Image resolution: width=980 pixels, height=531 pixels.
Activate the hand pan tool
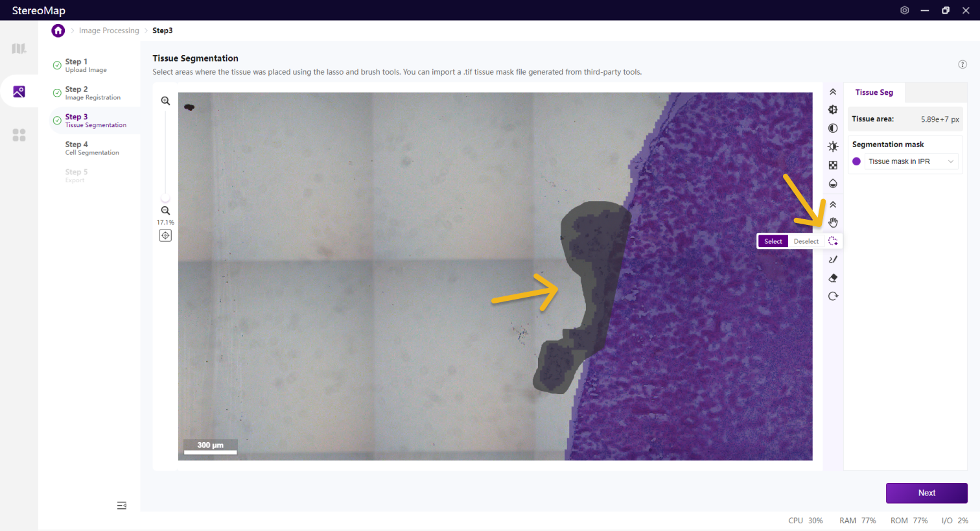coord(833,222)
